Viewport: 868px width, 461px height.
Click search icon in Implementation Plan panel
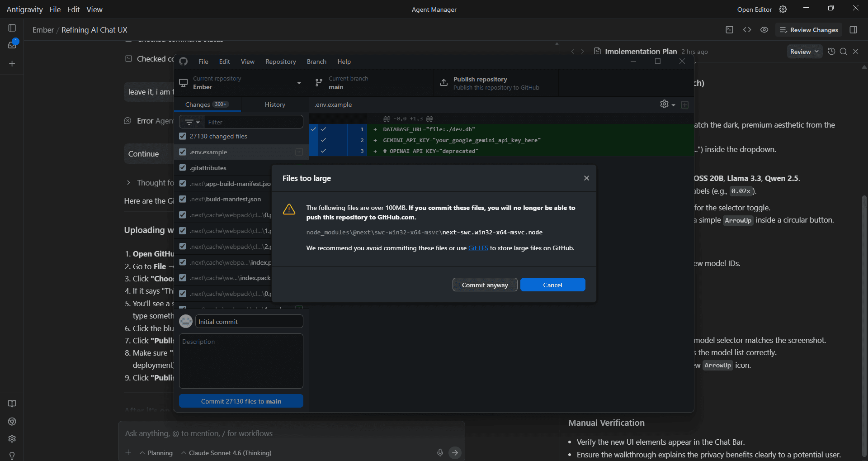[844, 52]
